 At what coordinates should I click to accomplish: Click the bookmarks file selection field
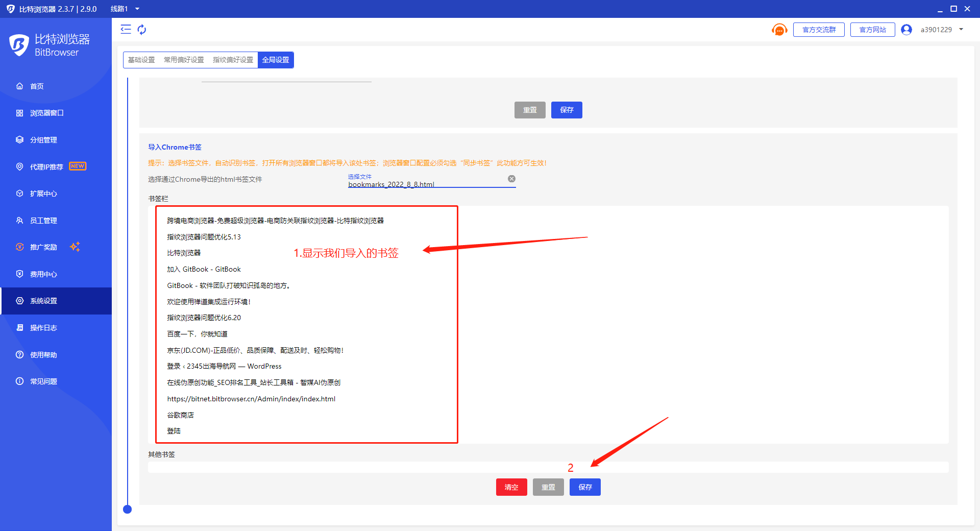click(426, 184)
